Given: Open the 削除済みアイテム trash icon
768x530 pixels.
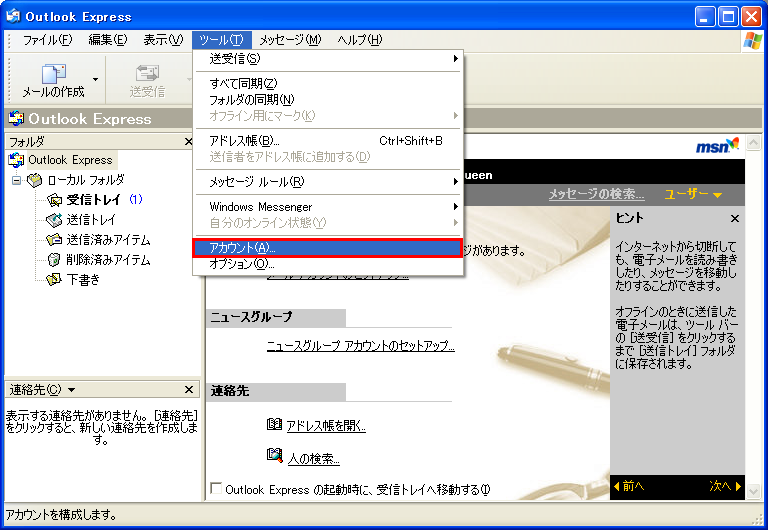Looking at the screenshot, I should pyautogui.click(x=54, y=260).
